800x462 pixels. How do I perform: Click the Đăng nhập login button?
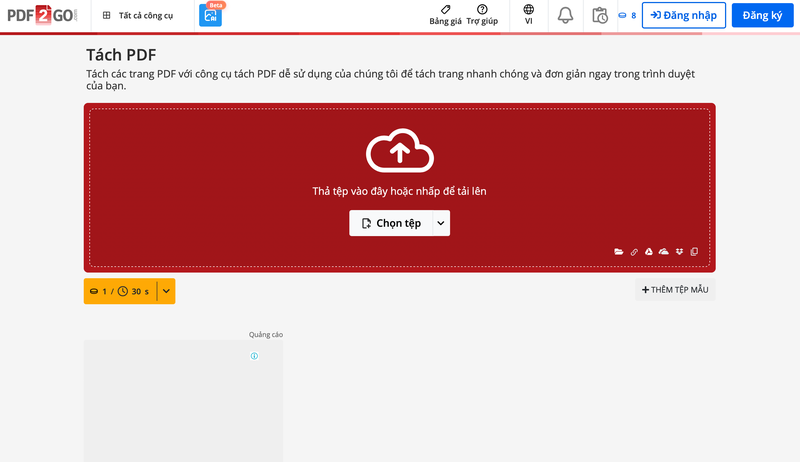[x=684, y=15]
